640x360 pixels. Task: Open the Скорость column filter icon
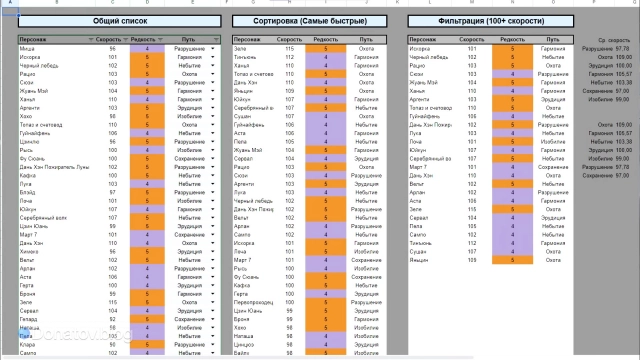coord(126,40)
